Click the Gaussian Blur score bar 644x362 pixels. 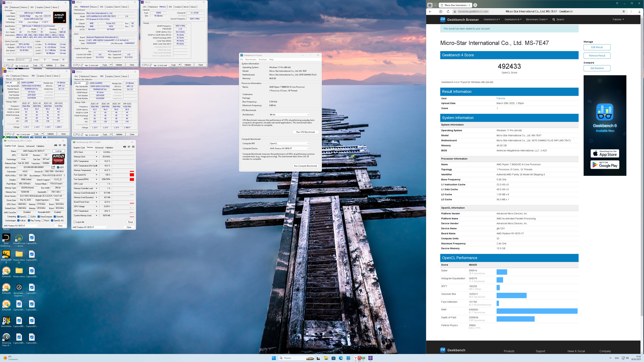(x=512, y=295)
